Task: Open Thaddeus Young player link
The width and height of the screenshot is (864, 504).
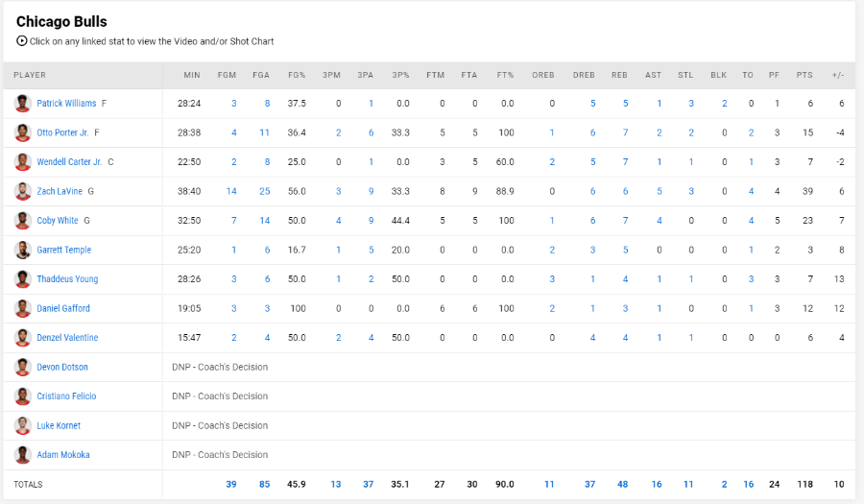Action: coord(67,279)
